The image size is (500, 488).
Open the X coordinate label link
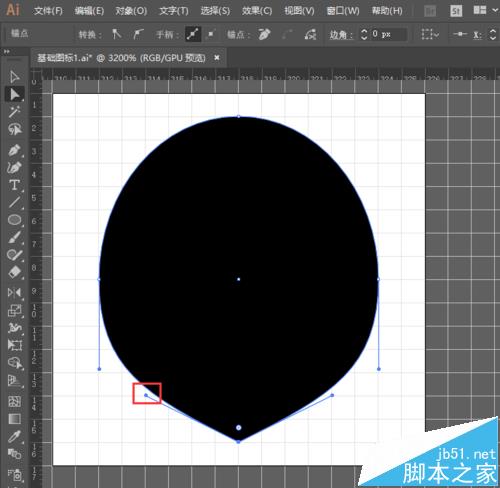tap(477, 35)
